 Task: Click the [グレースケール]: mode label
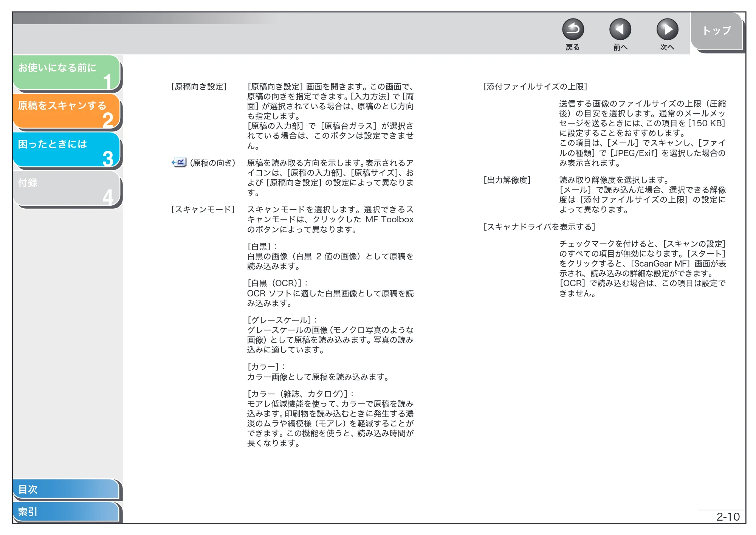282,320
